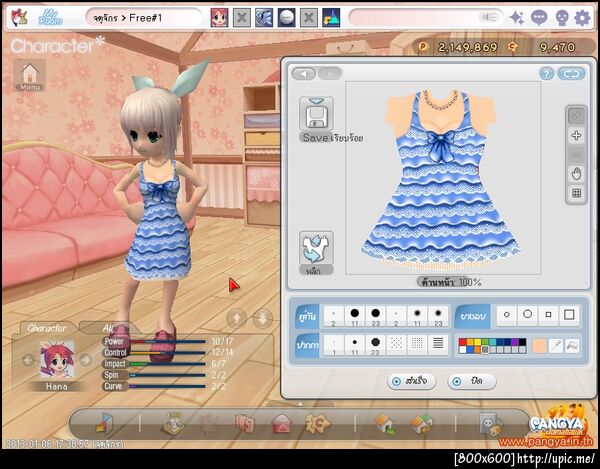Open the cash register shop icon
The height and width of the screenshot is (469, 600).
point(173,423)
